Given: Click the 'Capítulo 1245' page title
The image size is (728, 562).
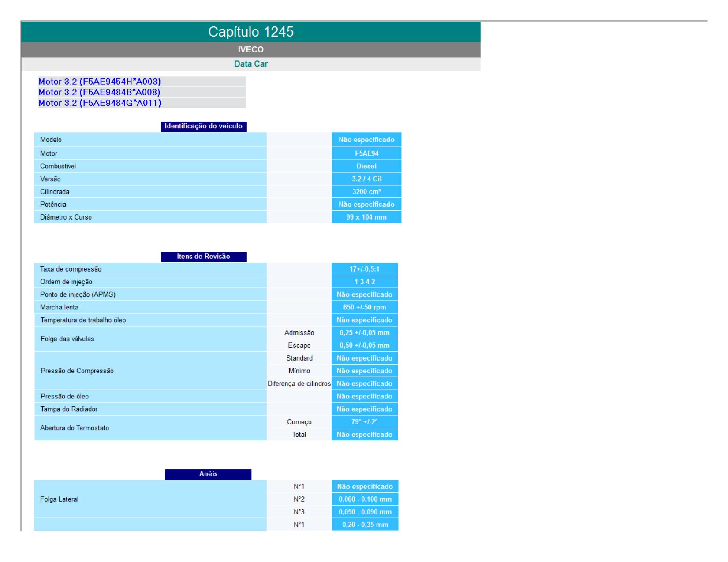Looking at the screenshot, I should click(x=251, y=32).
